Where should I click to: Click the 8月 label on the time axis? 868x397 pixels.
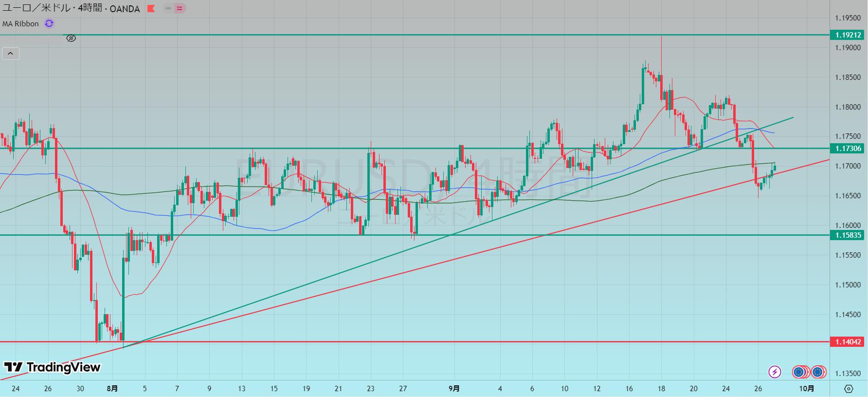[x=112, y=388]
